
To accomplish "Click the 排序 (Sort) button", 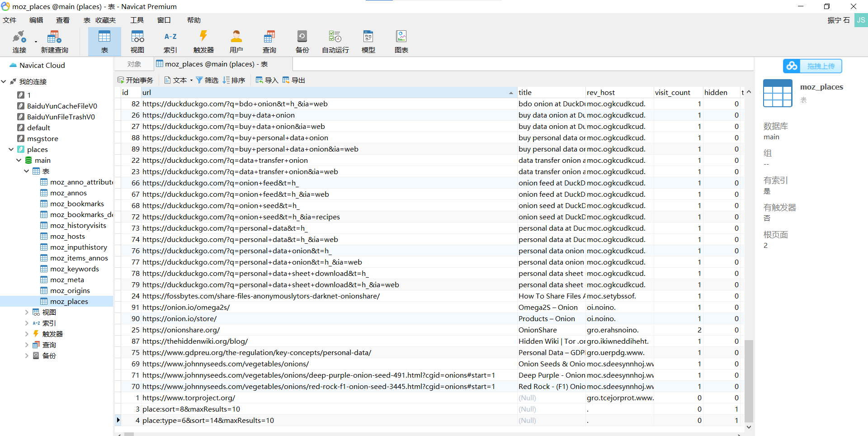I will point(234,80).
